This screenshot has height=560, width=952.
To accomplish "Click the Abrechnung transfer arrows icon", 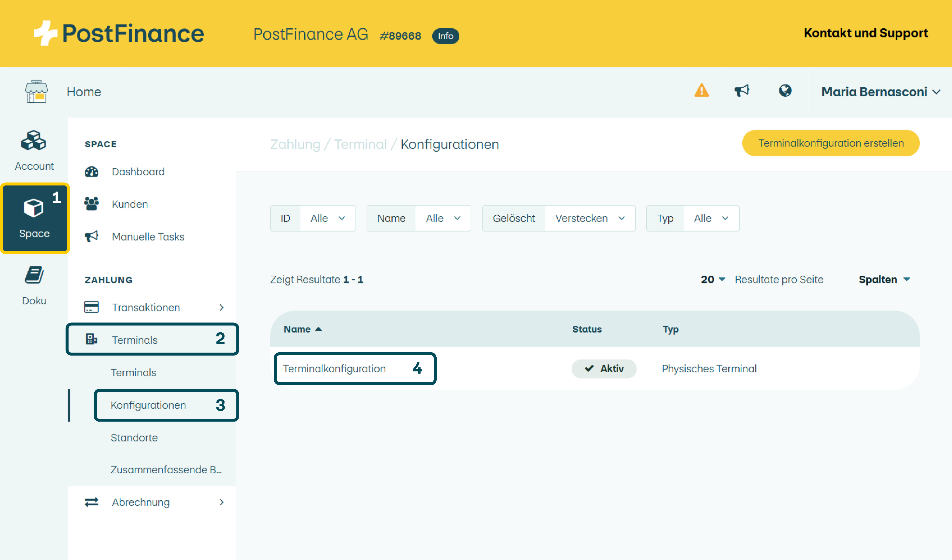I will coord(91,502).
